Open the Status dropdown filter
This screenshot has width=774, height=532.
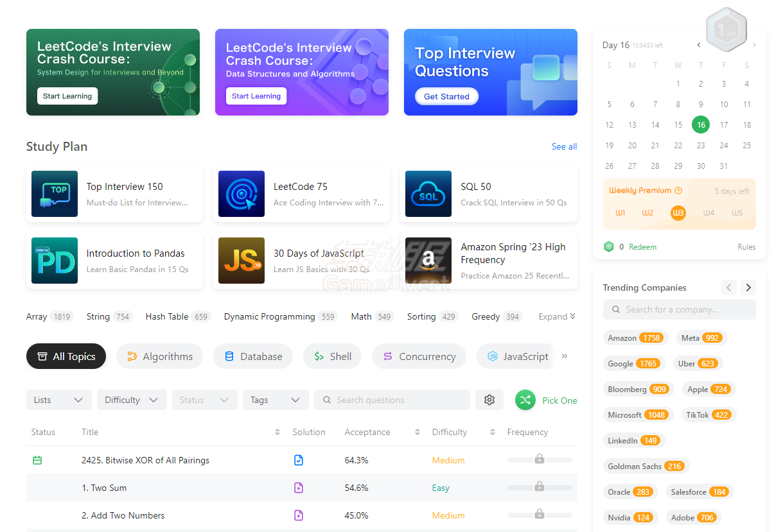(205, 400)
